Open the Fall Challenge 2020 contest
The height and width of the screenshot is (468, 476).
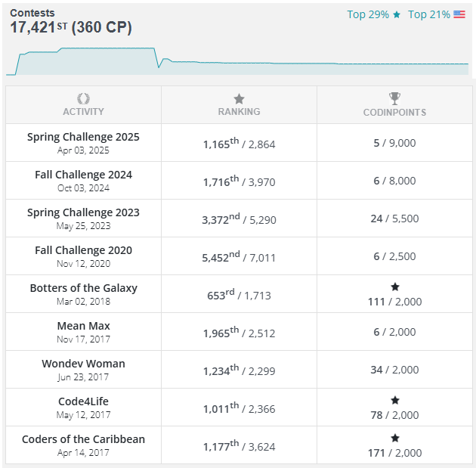[x=83, y=250]
